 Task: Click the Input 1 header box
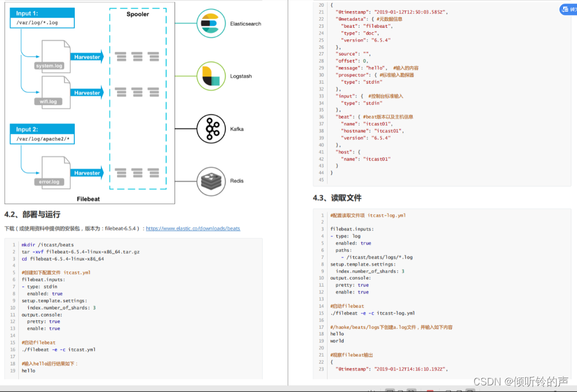(42, 13)
